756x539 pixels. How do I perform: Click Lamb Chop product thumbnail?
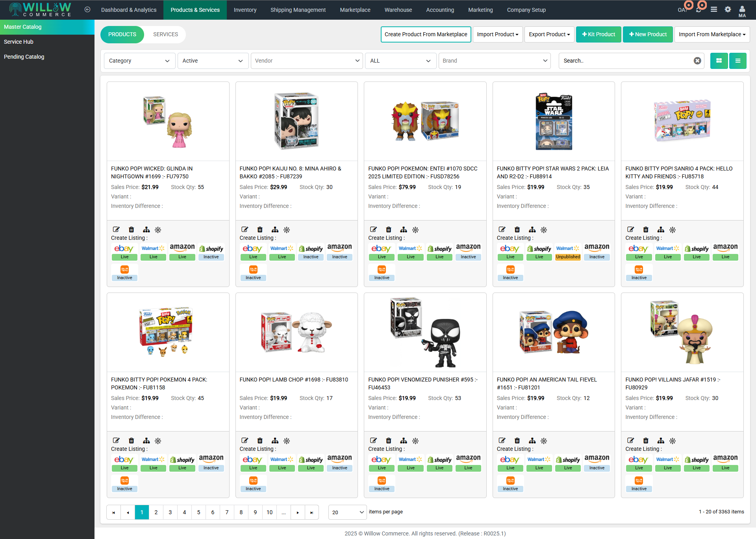296,332
